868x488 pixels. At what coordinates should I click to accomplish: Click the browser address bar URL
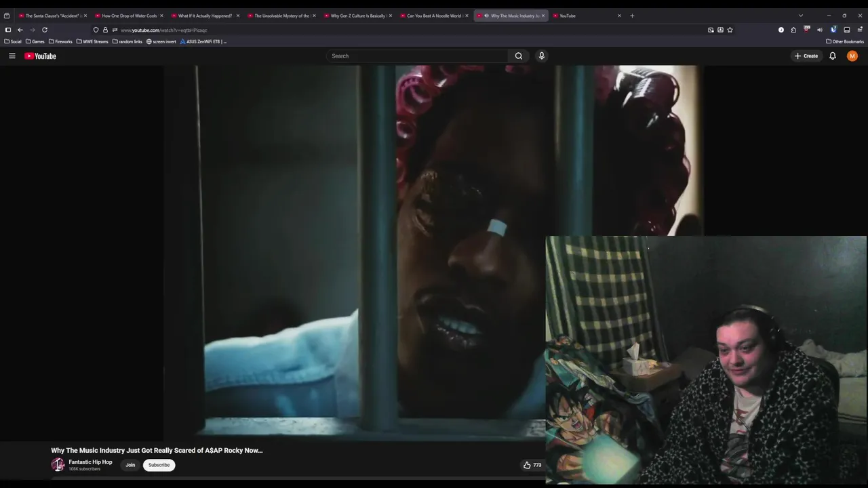click(x=164, y=30)
